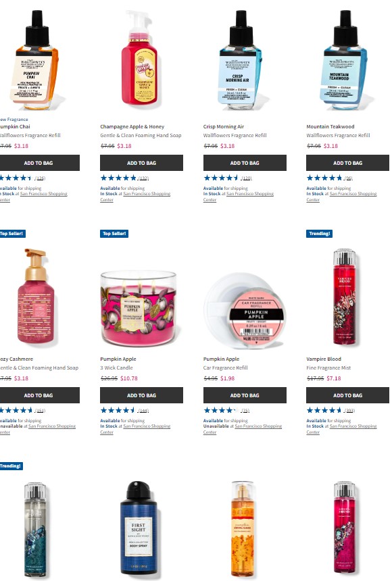Open the Pumpkin Chai Wallflowers refill image
Image resolution: width=392 pixels, height=581 pixels.
tap(35, 60)
